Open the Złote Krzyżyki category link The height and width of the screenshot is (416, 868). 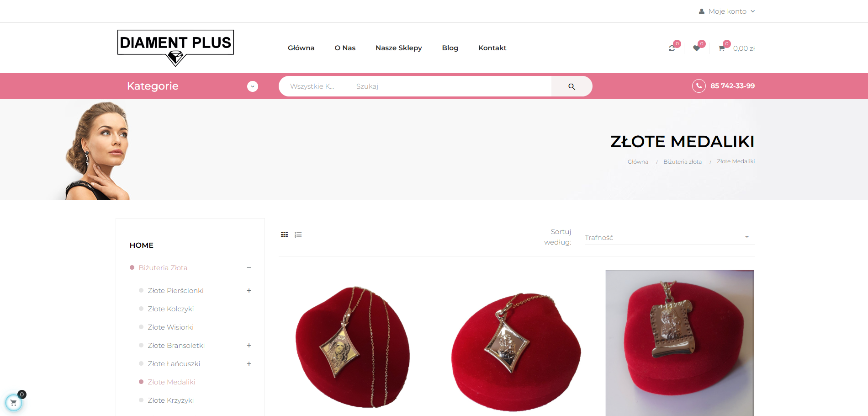click(170, 400)
